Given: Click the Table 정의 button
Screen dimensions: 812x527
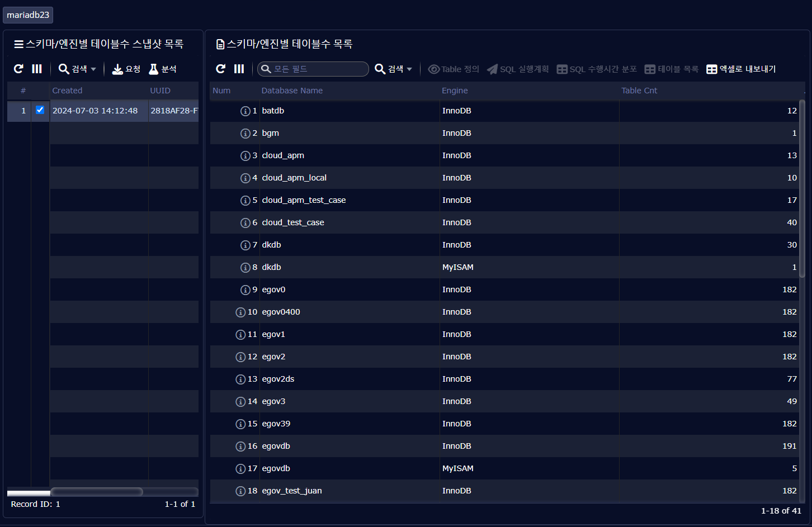Looking at the screenshot, I should (454, 69).
